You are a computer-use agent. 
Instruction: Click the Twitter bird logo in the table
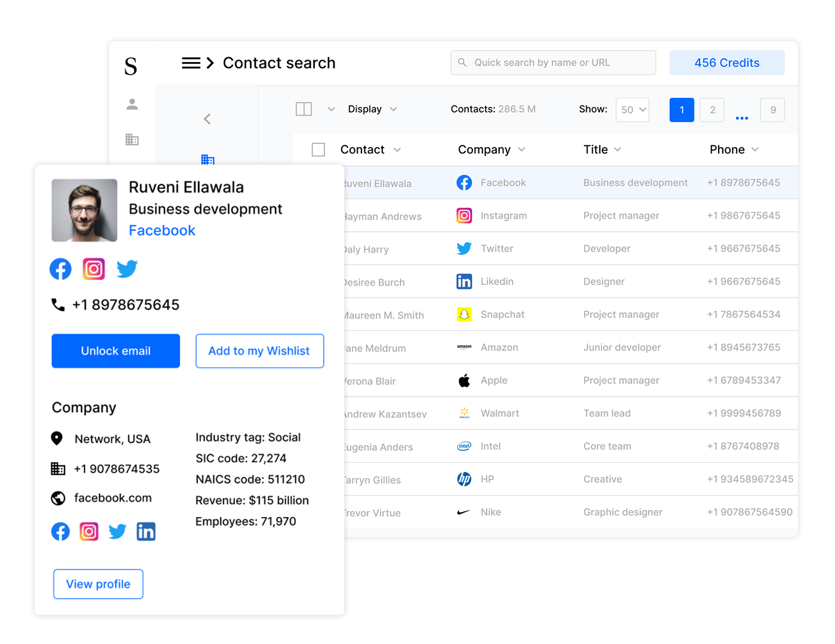pyautogui.click(x=464, y=249)
